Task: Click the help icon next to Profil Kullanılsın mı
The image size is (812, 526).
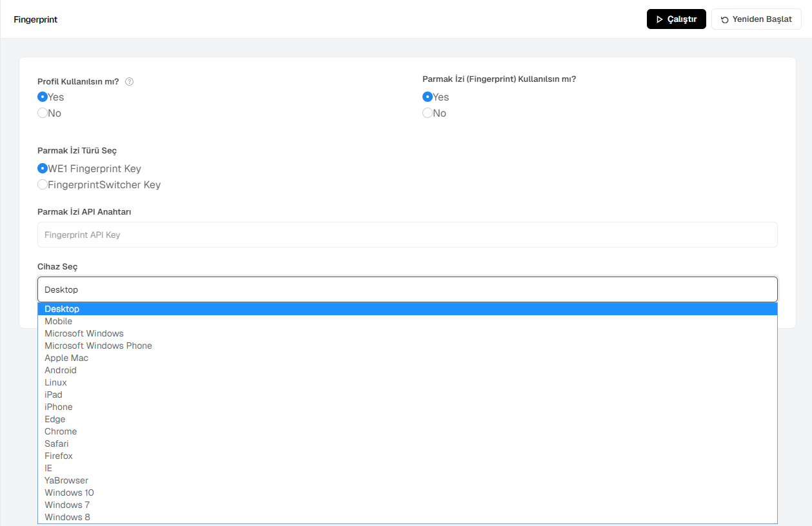Action: click(x=129, y=82)
